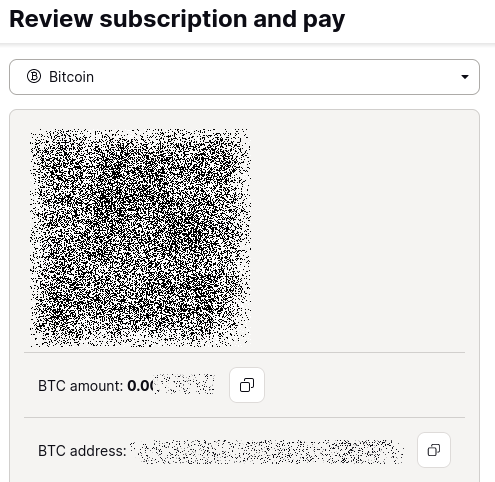Copy the BTC address to clipboard

(434, 450)
